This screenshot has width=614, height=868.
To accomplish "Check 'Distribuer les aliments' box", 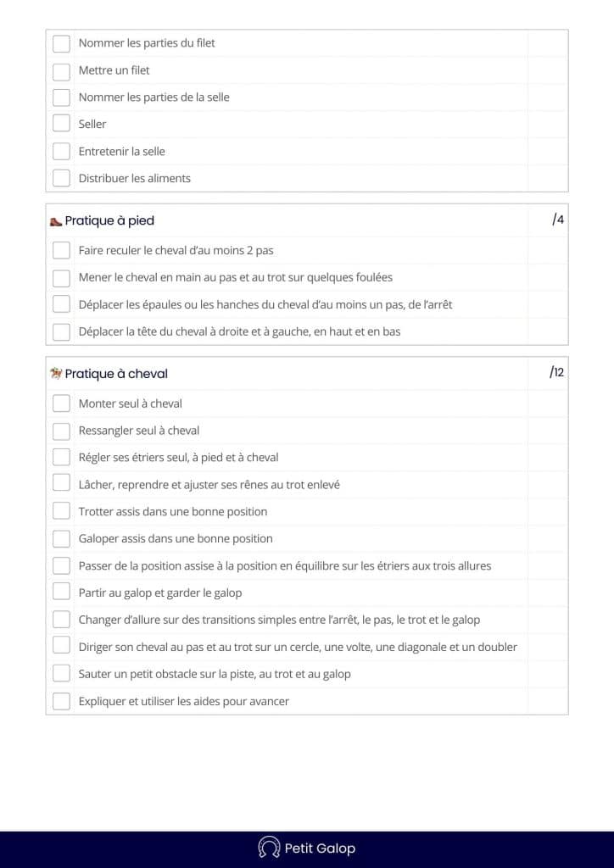I will coord(61,178).
